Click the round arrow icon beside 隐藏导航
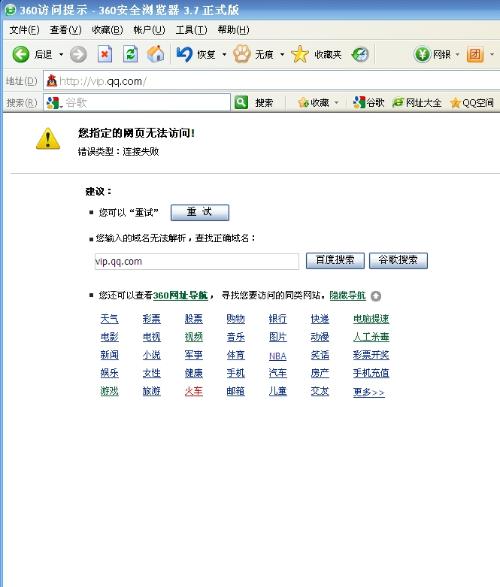The width and height of the screenshot is (500, 587). (x=376, y=296)
